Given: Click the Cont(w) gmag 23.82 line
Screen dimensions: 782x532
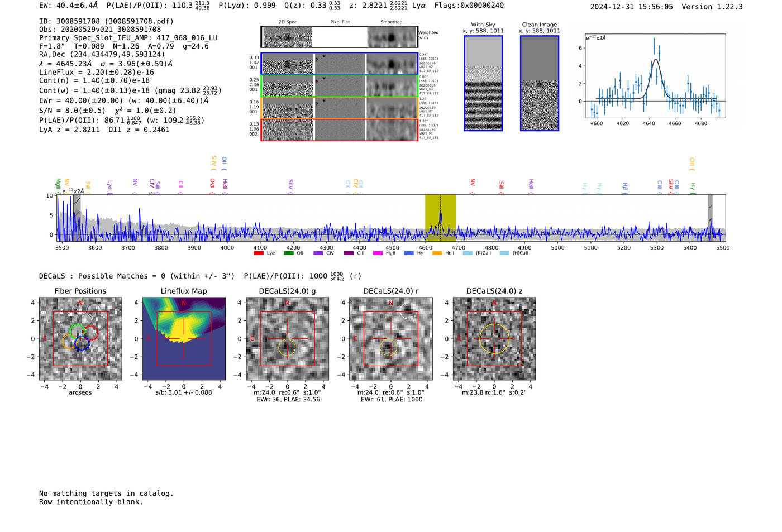Looking at the screenshot, I should [x=130, y=90].
